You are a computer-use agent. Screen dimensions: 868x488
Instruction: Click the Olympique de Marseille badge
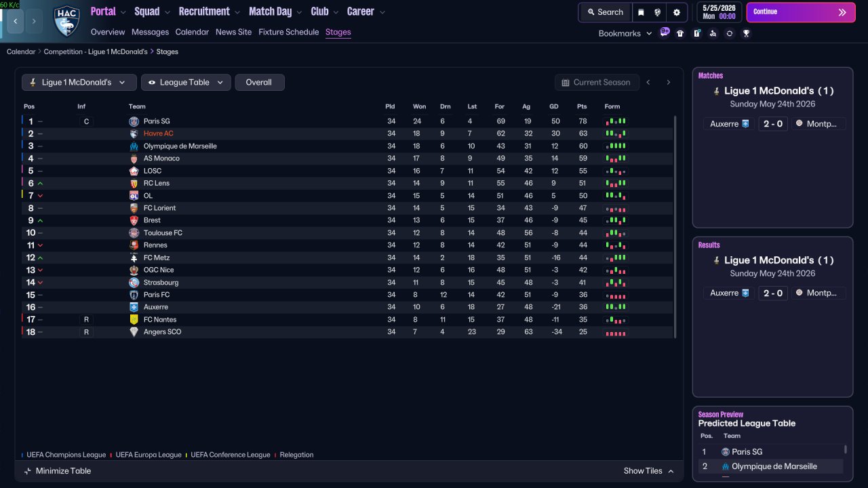[134, 146]
